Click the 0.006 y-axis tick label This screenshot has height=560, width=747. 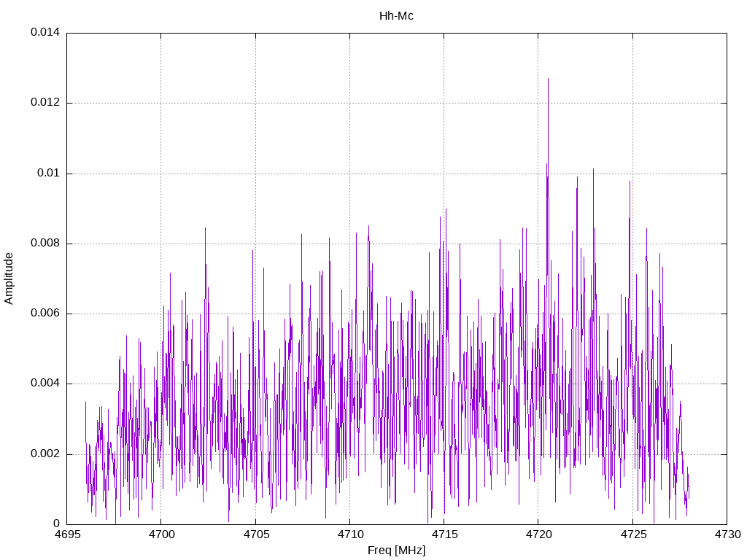(45, 314)
